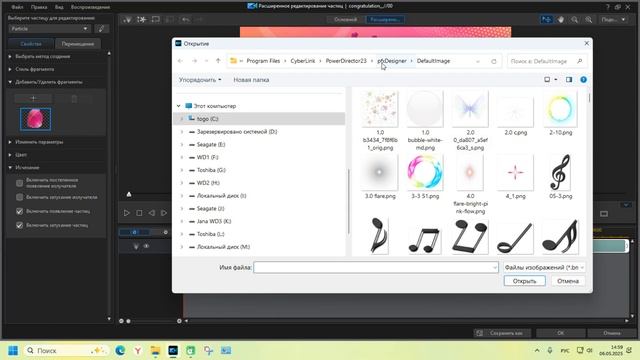
Task: Select the pink petal fragment thumbnail
Action: click(36, 119)
